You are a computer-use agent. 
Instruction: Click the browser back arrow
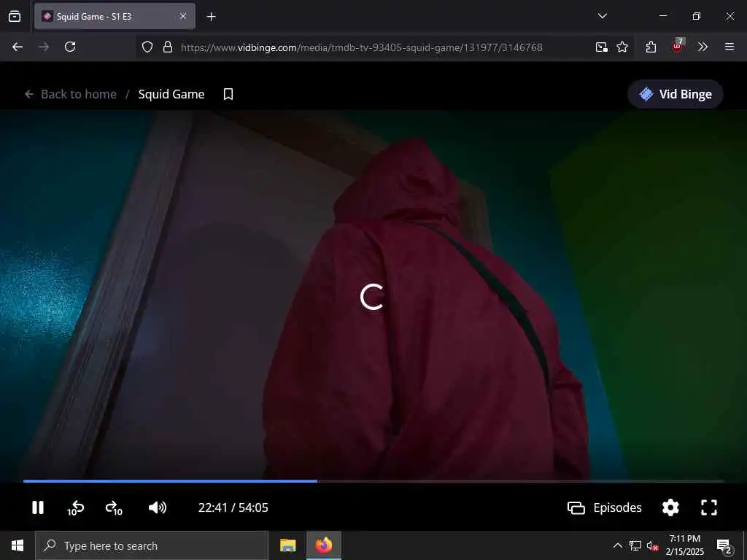(18, 47)
